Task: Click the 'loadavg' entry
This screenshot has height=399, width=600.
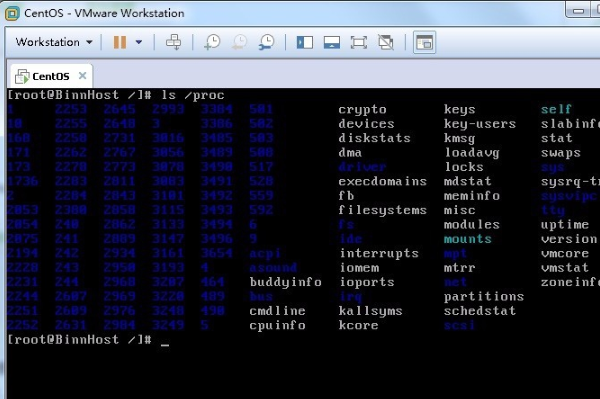Action: point(472,153)
